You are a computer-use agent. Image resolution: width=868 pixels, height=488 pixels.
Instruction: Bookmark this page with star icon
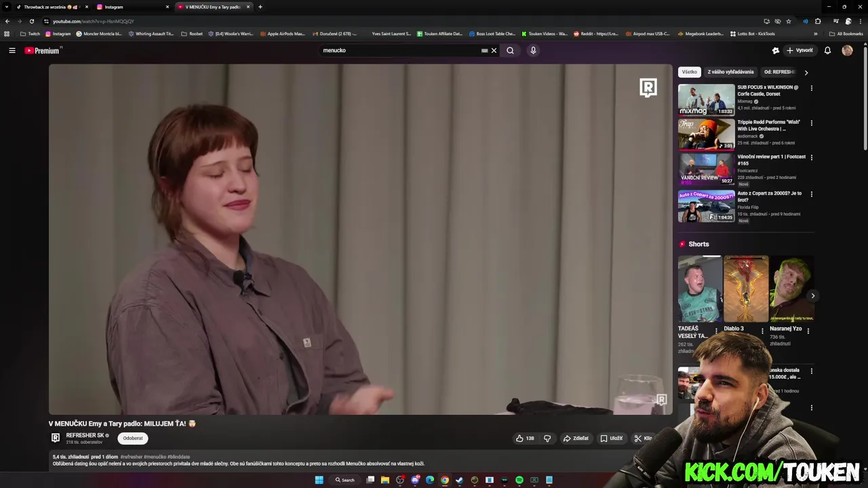point(789,21)
